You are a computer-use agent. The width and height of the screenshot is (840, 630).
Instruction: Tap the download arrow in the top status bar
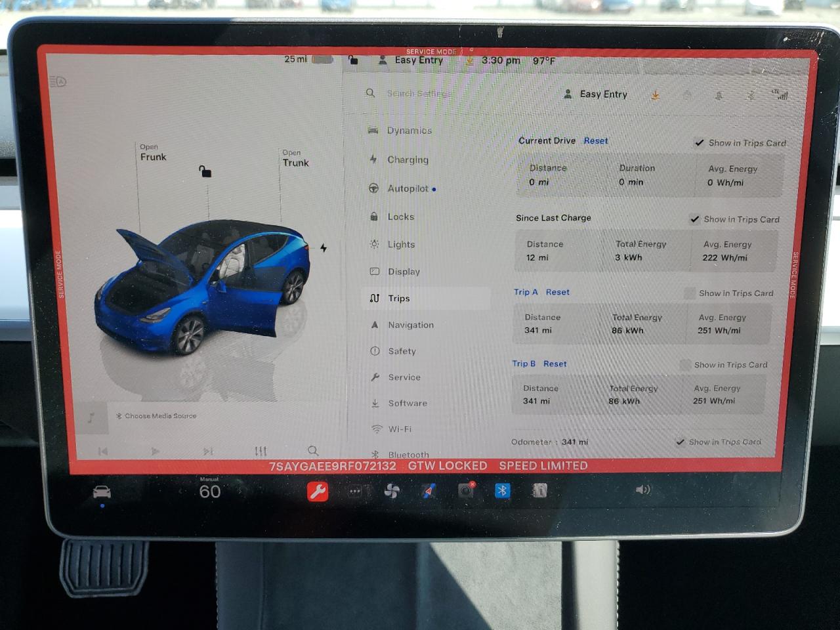pyautogui.click(x=469, y=60)
